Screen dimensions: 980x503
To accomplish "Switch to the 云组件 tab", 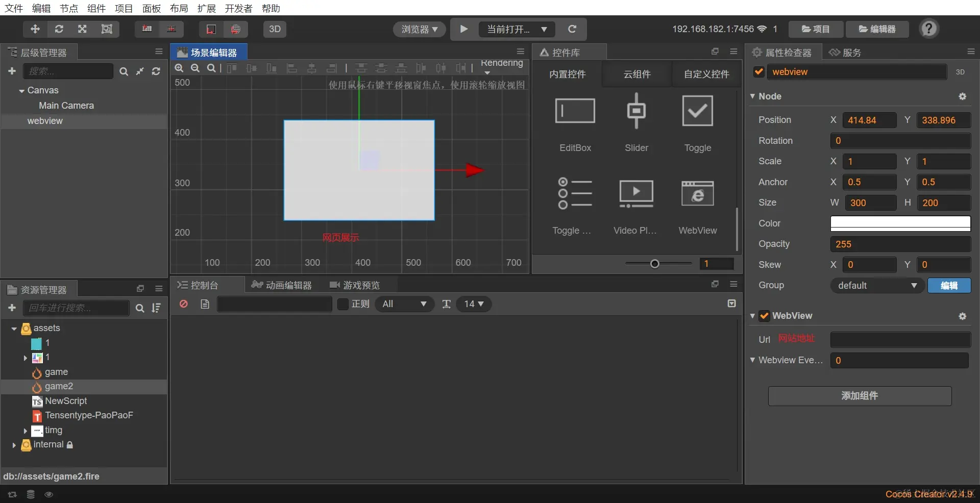I will [x=637, y=74].
